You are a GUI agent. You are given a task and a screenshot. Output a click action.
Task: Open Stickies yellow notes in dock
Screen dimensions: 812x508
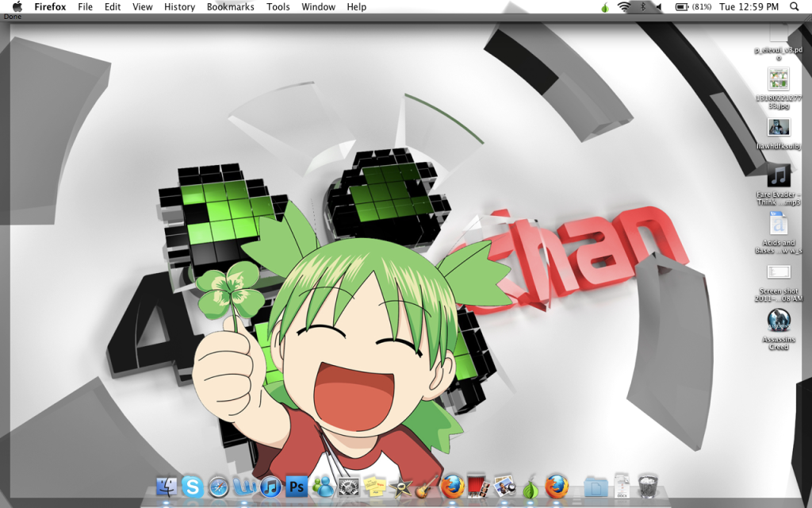click(375, 487)
